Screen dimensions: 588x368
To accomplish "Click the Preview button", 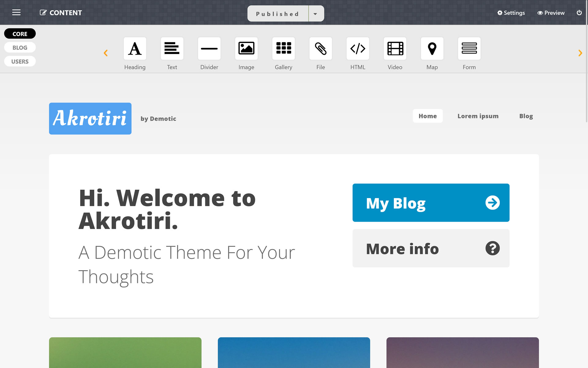I will pyautogui.click(x=551, y=12).
